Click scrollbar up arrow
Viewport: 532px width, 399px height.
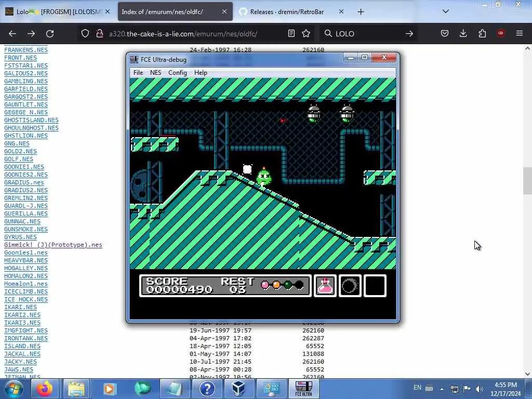tap(527, 48)
